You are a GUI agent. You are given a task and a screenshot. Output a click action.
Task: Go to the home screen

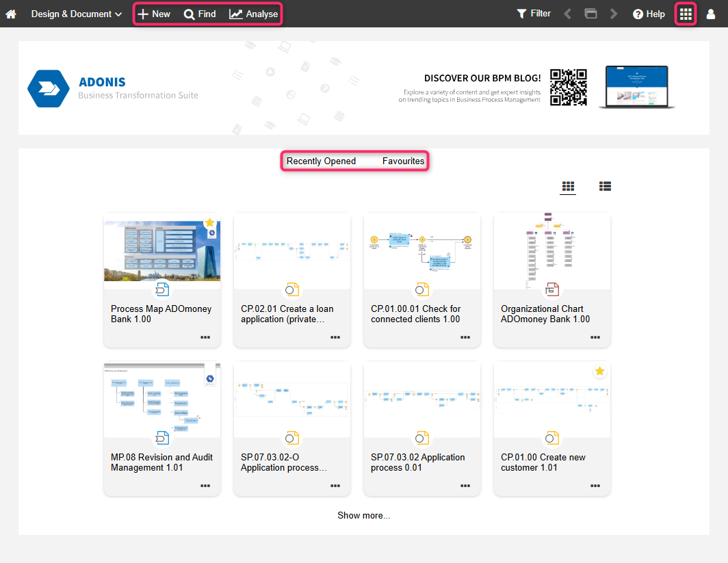coord(11,14)
